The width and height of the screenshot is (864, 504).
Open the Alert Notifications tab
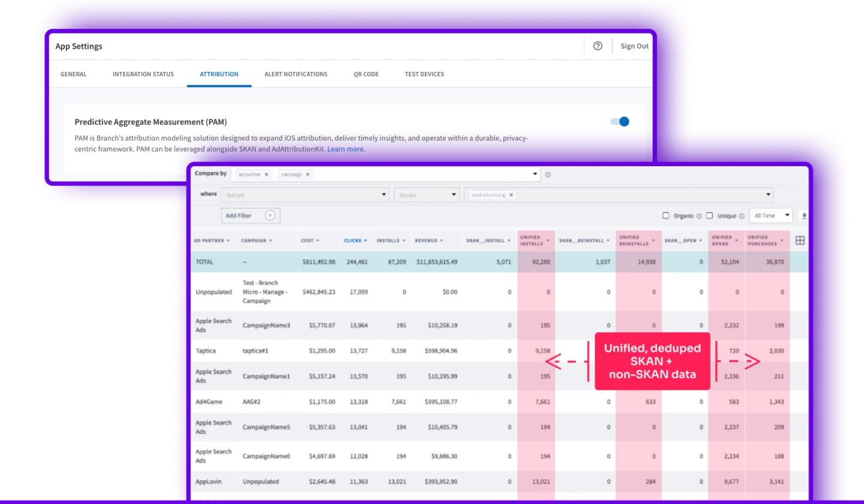pos(296,74)
